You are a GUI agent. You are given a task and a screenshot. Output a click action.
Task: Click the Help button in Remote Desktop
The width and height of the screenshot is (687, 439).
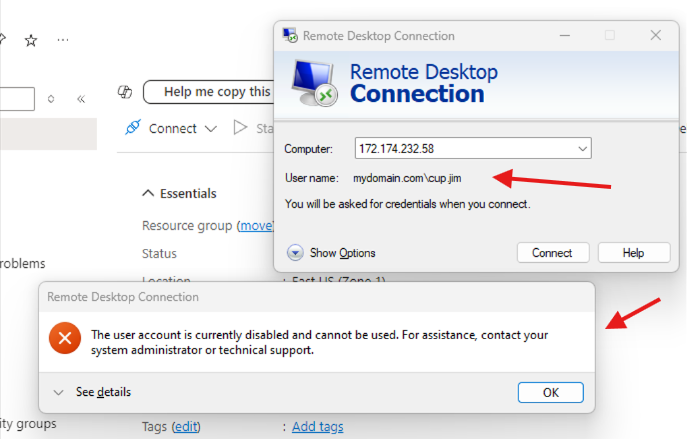(x=634, y=253)
